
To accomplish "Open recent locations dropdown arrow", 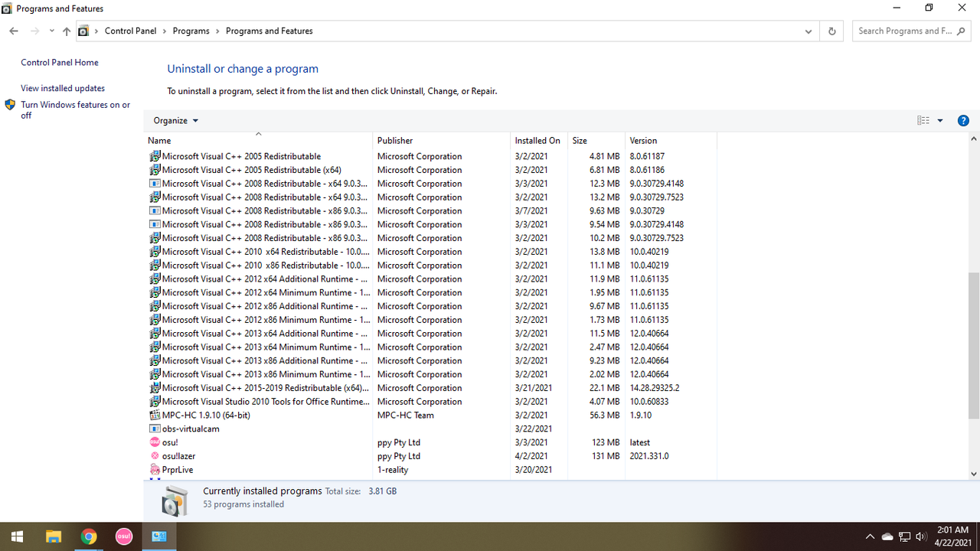I will coord(51,31).
